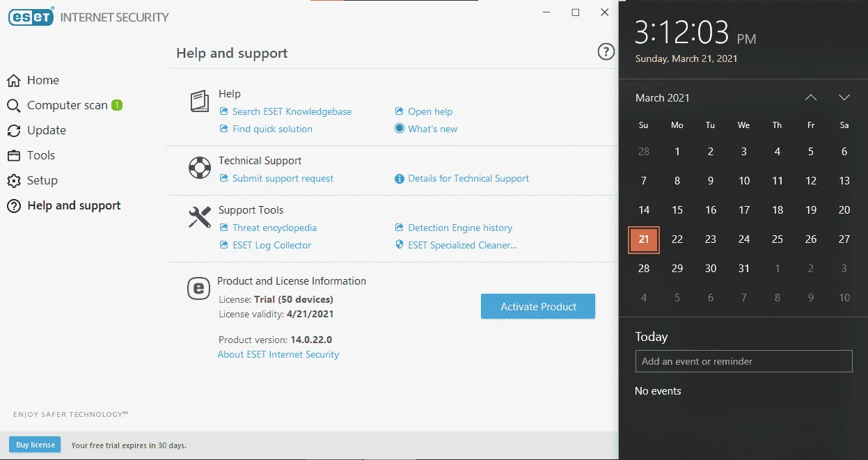This screenshot has width=868, height=460.
Task: Click the Tools briefcase icon
Action: click(14, 156)
